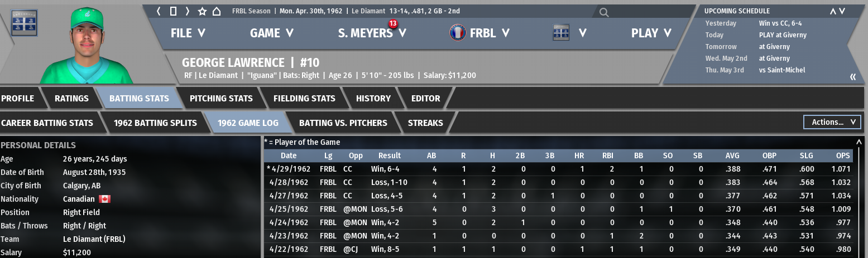Open the search magnifier icon
The width and height of the screenshot is (868, 258).
pyautogui.click(x=604, y=12)
